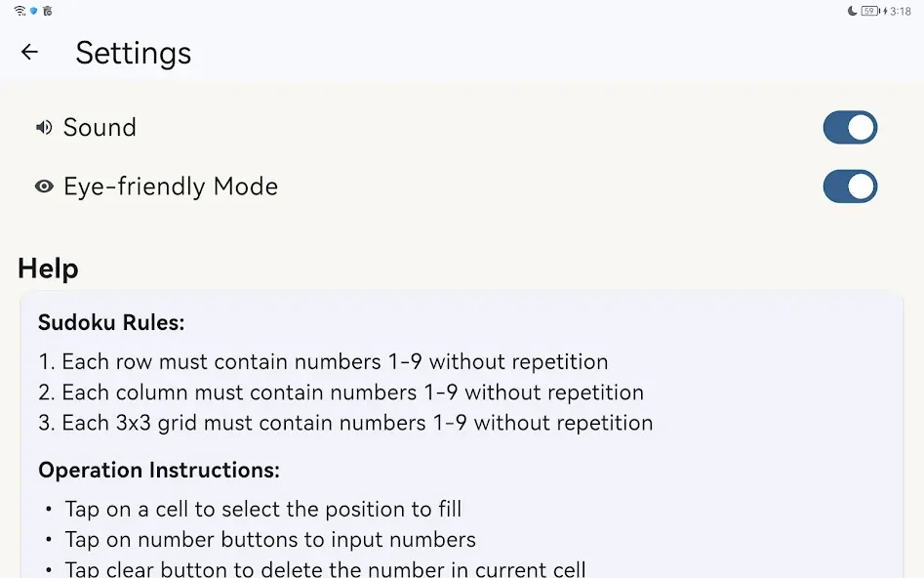Disable the Eye-friendly Mode switch
Viewport: 924px width, 578px height.
pyautogui.click(x=850, y=186)
